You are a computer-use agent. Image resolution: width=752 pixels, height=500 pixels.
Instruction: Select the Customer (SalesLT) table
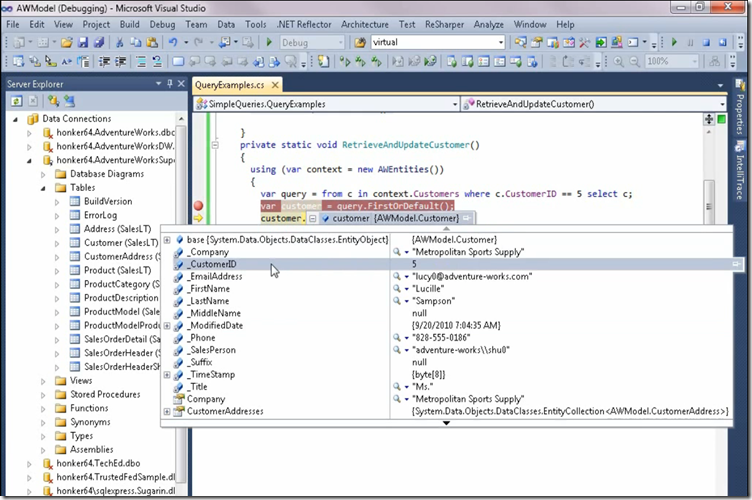tap(121, 243)
